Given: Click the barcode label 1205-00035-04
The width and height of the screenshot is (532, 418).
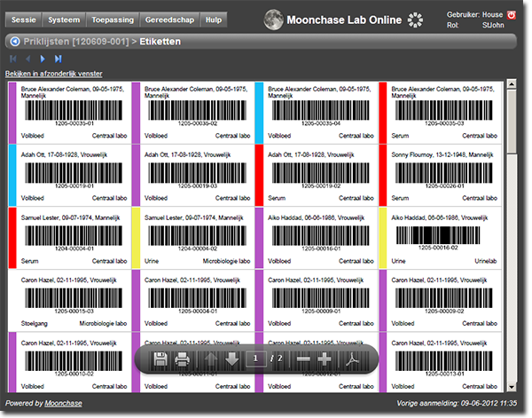Looking at the screenshot, I should (x=321, y=113).
